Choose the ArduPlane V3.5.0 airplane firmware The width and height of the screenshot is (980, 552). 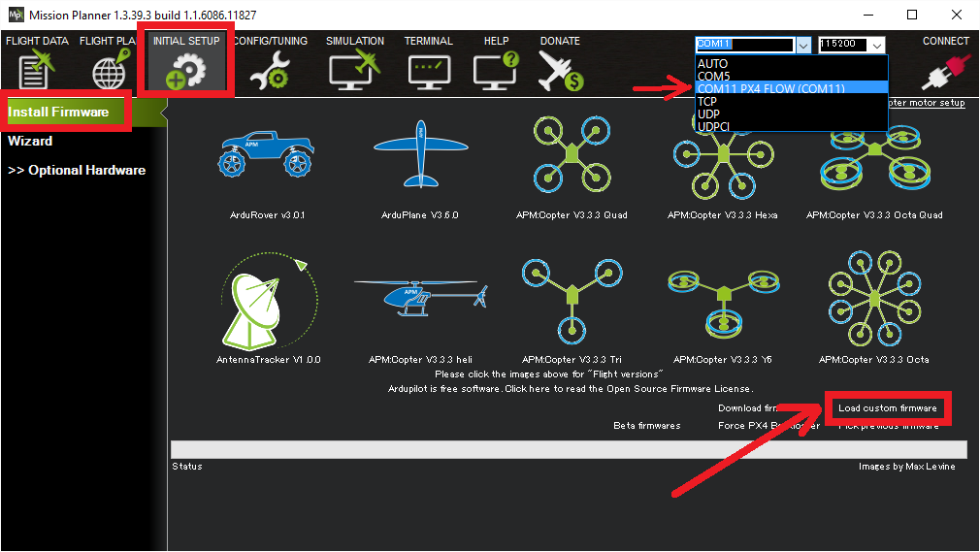(419, 155)
